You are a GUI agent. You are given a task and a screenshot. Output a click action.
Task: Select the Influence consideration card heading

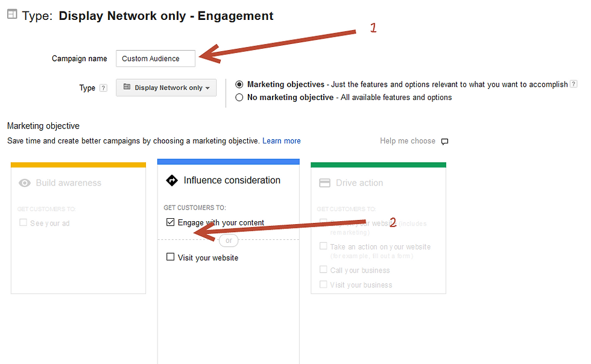232,180
